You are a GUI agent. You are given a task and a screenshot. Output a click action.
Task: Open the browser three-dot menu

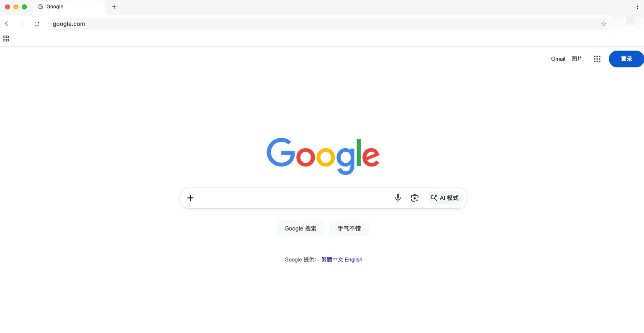(x=638, y=7)
